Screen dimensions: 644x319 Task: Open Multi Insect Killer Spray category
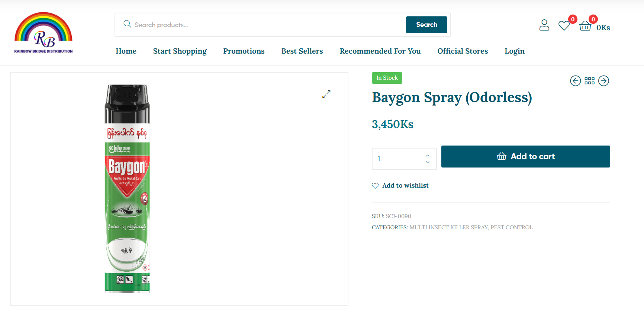448,227
